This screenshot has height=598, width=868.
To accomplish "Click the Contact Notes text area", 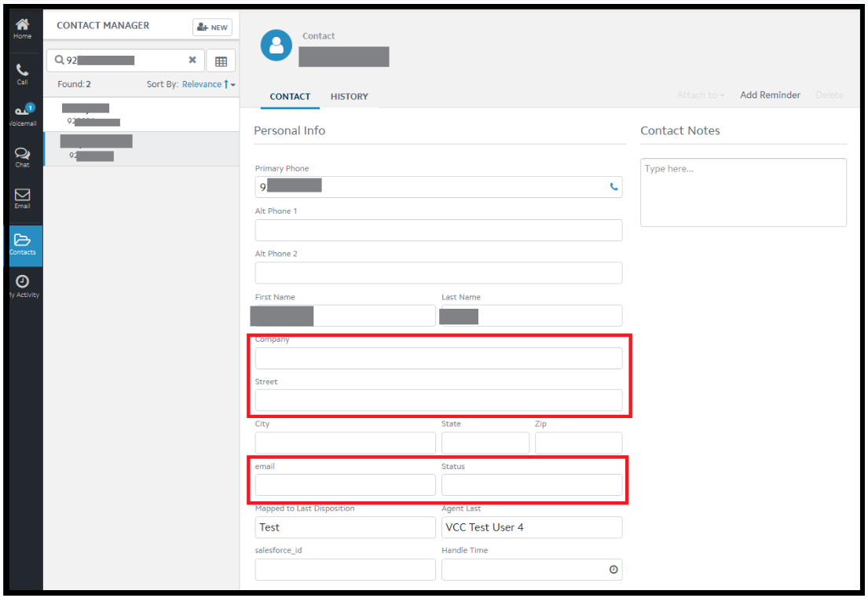I will tap(743, 193).
